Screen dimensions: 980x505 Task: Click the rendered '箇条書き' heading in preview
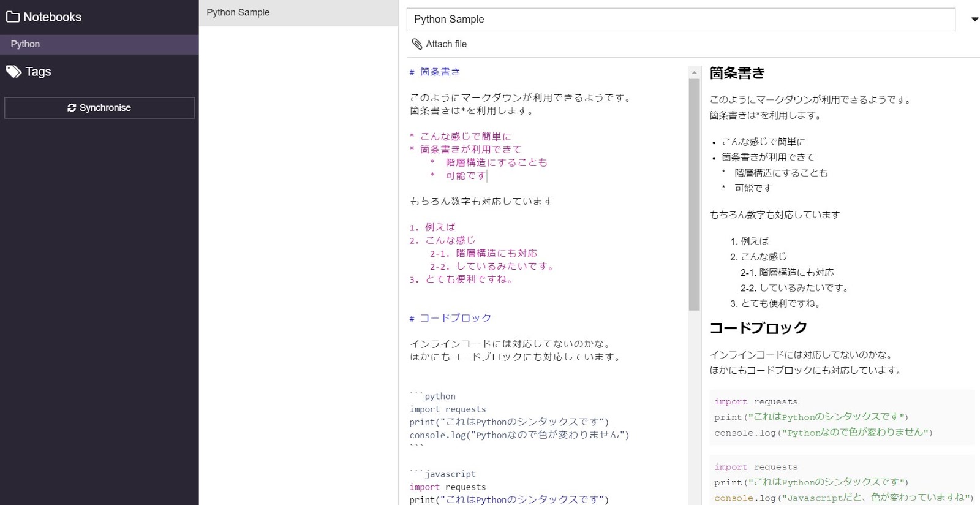[737, 73]
